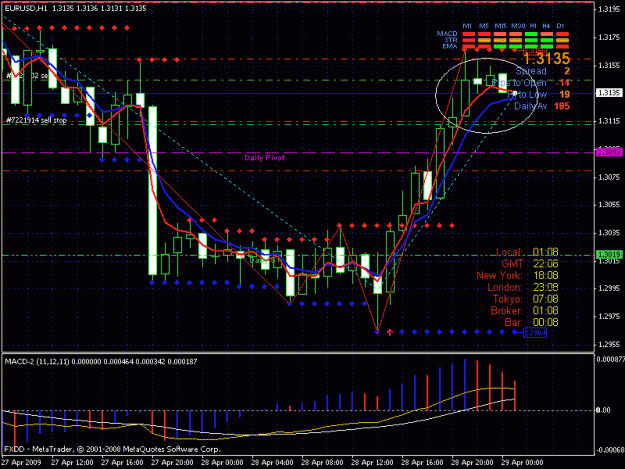Click the current price tag 1.3135 on axis
This screenshot has width=625, height=469.
point(609,93)
